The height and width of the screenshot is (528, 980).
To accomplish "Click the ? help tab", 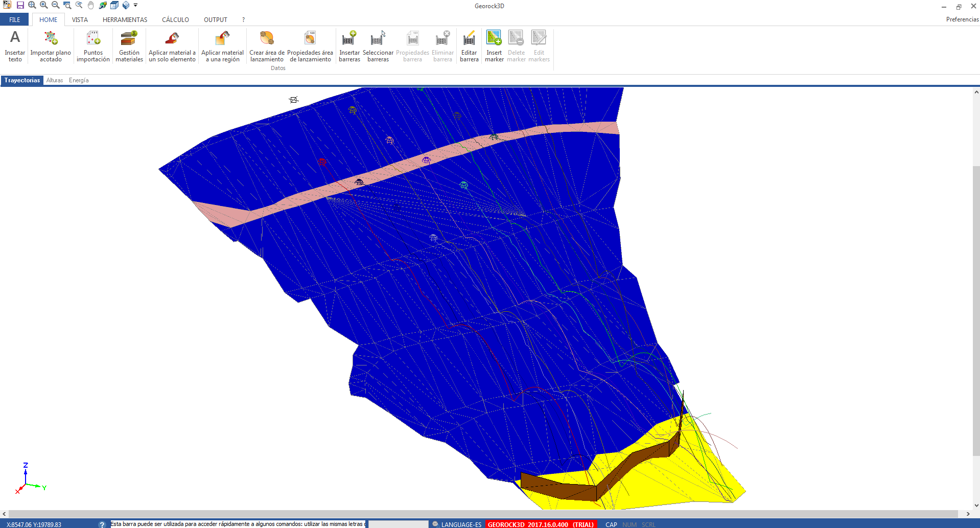I will point(244,20).
